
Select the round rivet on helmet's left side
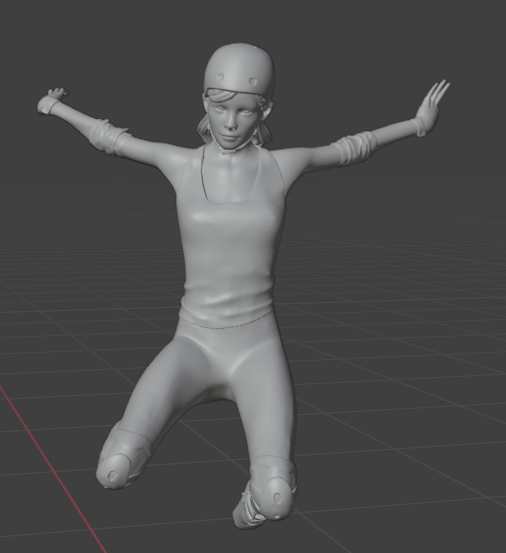coord(221,77)
